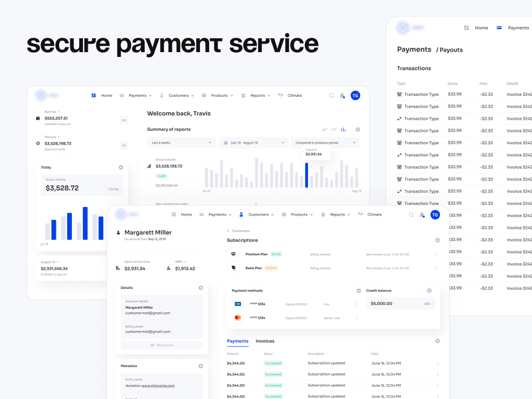Open Premium Plan row options menu
The height and width of the screenshot is (399, 532).
[435, 254]
